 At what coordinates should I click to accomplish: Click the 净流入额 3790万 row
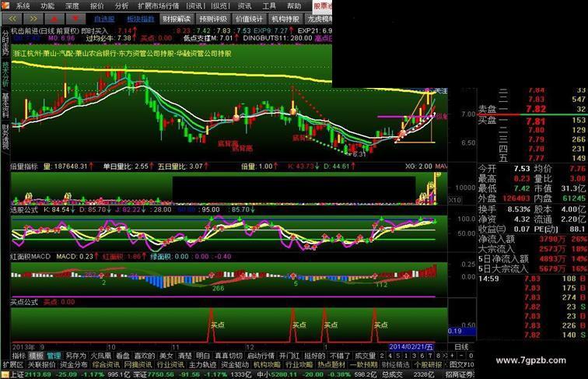pos(533,239)
